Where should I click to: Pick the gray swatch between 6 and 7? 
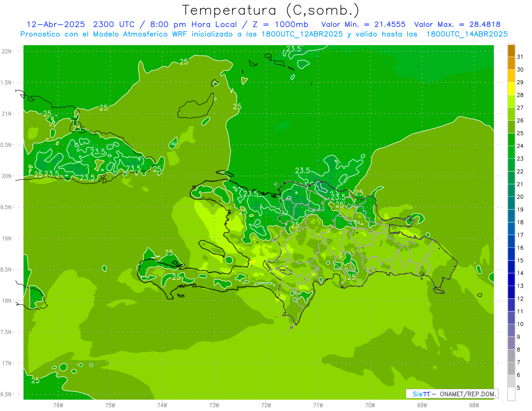pos(511,368)
